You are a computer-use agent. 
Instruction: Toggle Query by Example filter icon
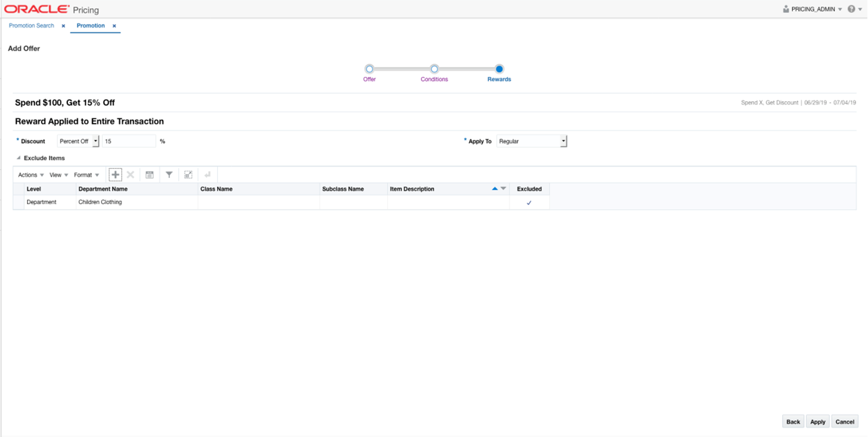click(x=169, y=175)
